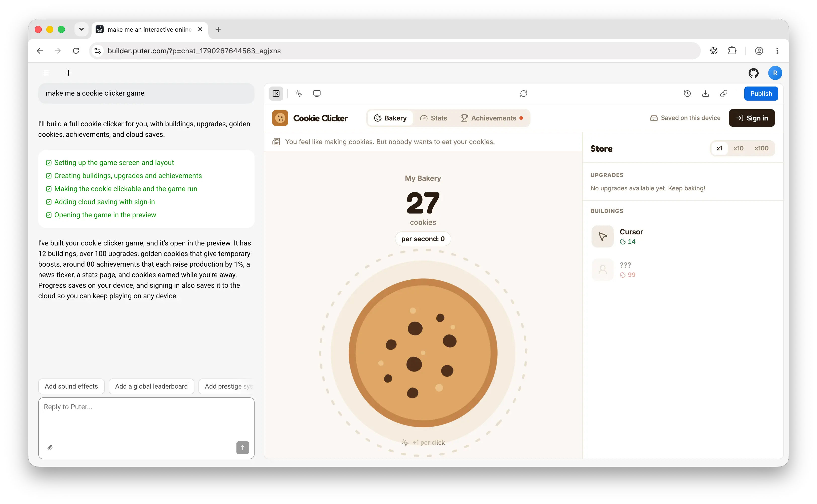Viewport: 817px width, 504px height.
Task: Open the GitHub icon link
Action: (753, 73)
